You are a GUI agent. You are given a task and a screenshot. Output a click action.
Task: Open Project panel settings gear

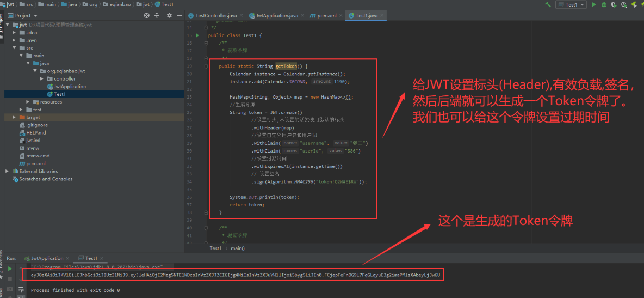pos(169,16)
